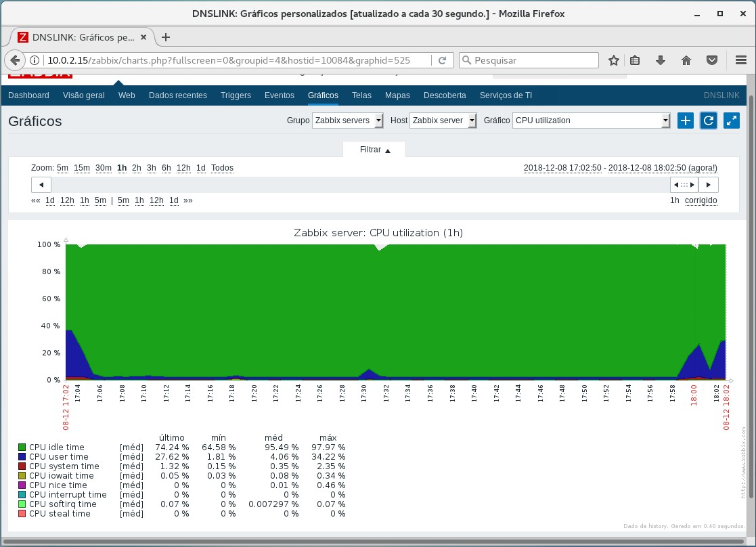The height and width of the screenshot is (547, 756).
Task: Switch graph to fullscreen mode
Action: [x=732, y=121]
